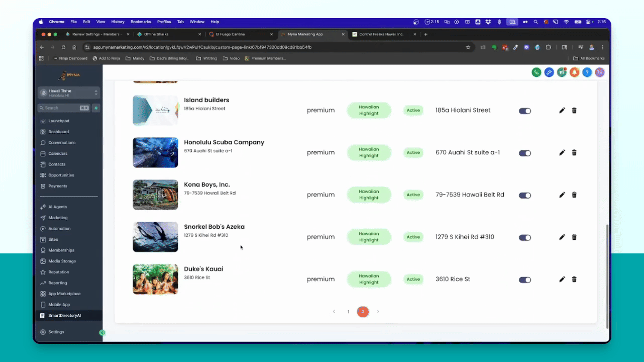The width and height of the screenshot is (644, 362).
Task: Open the Duke's Kauai thumbnail image
Action: pyautogui.click(x=155, y=279)
